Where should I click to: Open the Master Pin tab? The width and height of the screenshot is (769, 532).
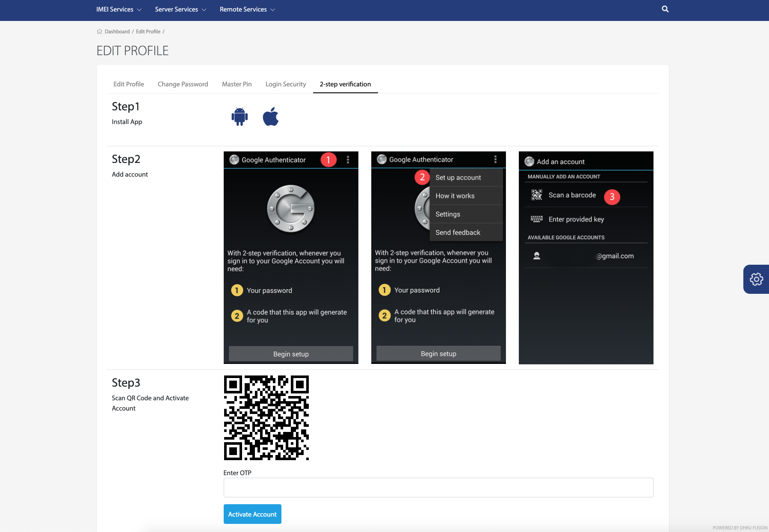point(237,84)
